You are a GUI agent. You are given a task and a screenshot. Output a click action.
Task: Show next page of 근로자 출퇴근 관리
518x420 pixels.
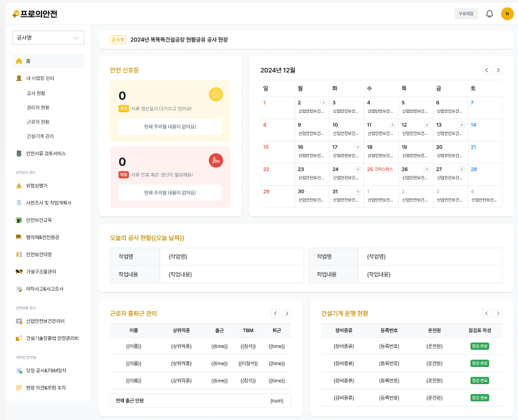pyautogui.click(x=287, y=313)
